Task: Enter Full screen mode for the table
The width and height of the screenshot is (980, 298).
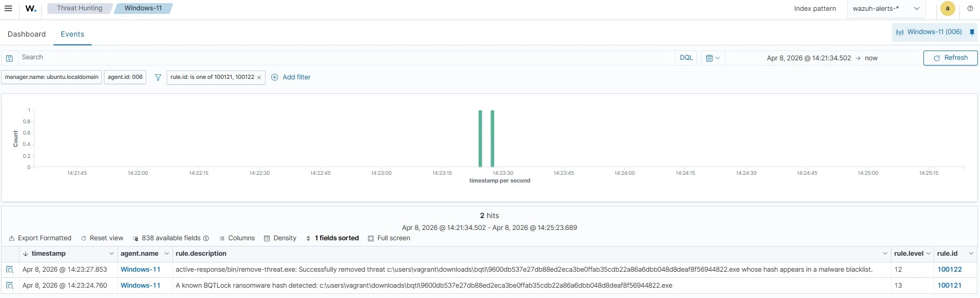Action: click(x=389, y=238)
